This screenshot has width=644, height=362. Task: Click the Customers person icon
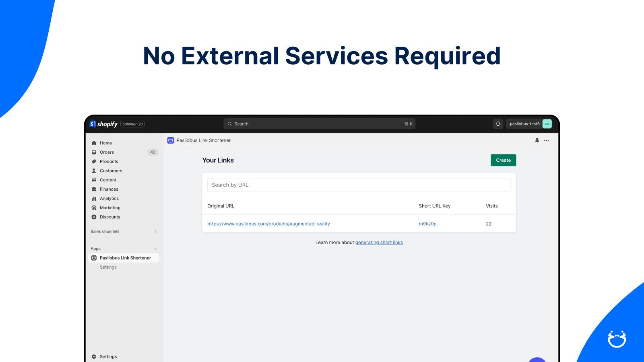coord(94,171)
